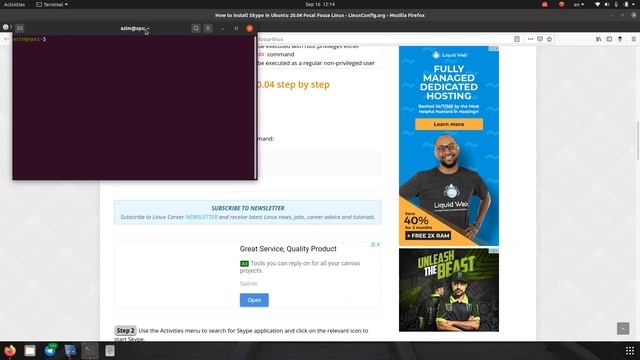The image size is (640, 360).
Task: Open the terminal hamburger menu
Action: point(208,28)
